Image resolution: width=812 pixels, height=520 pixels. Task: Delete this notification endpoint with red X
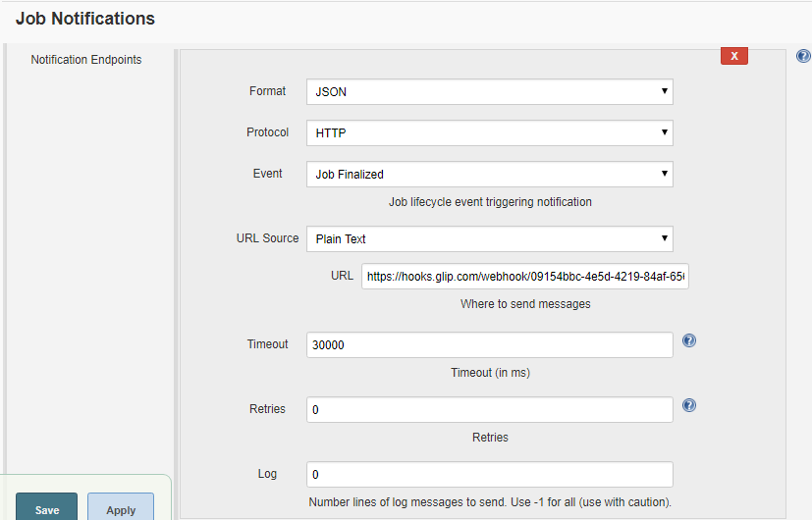[733, 56]
